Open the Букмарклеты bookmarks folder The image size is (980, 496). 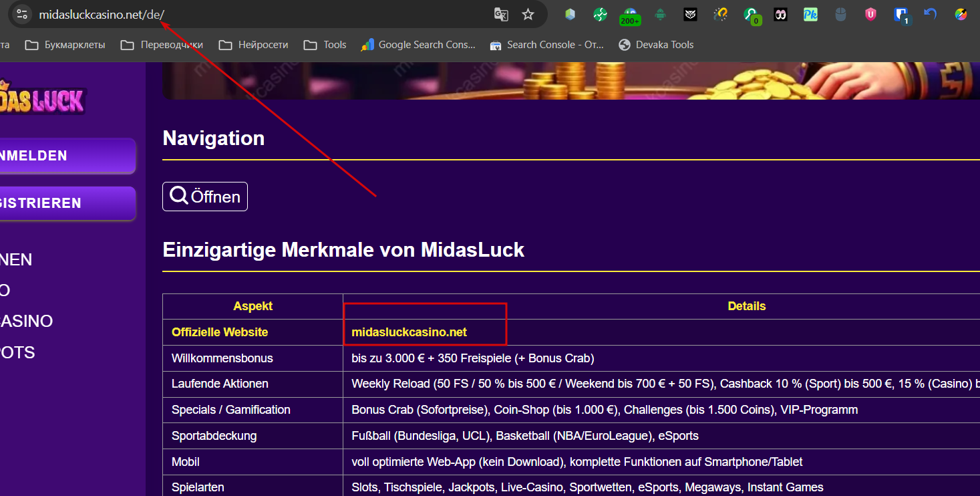point(65,45)
